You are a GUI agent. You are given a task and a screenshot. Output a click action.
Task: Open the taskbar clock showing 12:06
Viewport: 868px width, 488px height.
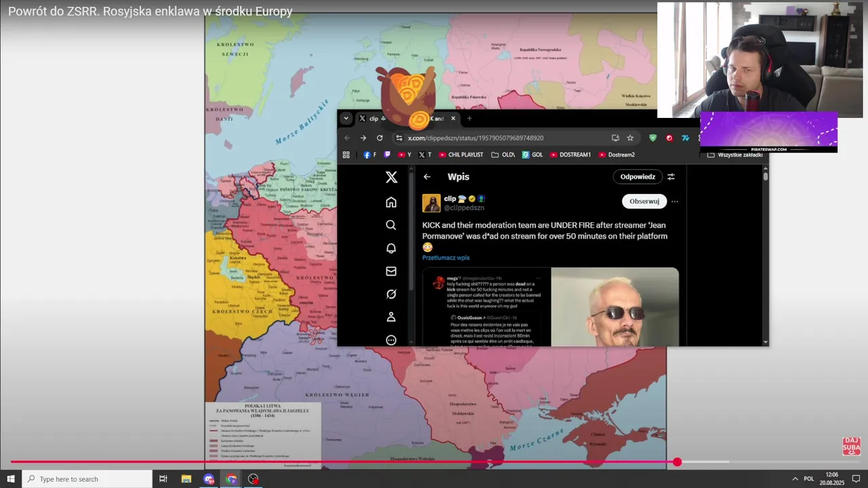[x=832, y=479]
